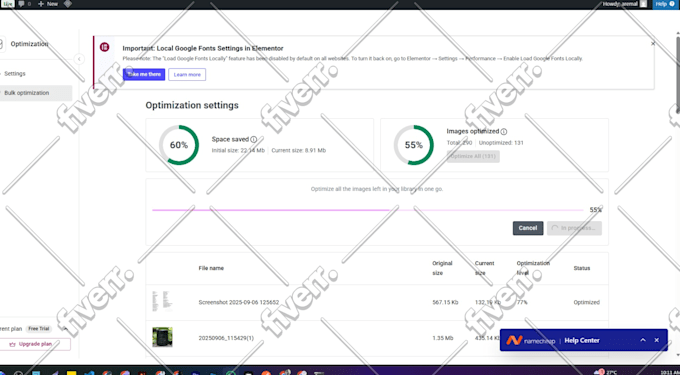Click the Take me there button
The width and height of the screenshot is (680, 375).
pyautogui.click(x=144, y=75)
